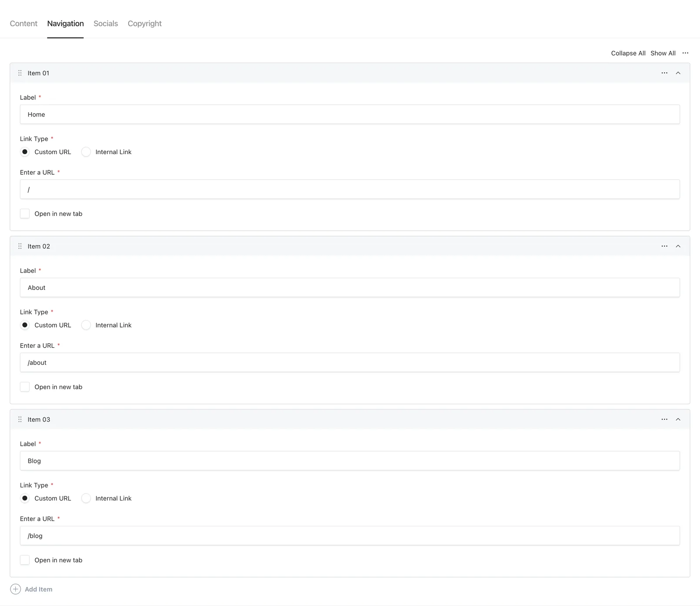The width and height of the screenshot is (700, 606).
Task: Select Internal Link for Item 02
Action: coord(86,325)
